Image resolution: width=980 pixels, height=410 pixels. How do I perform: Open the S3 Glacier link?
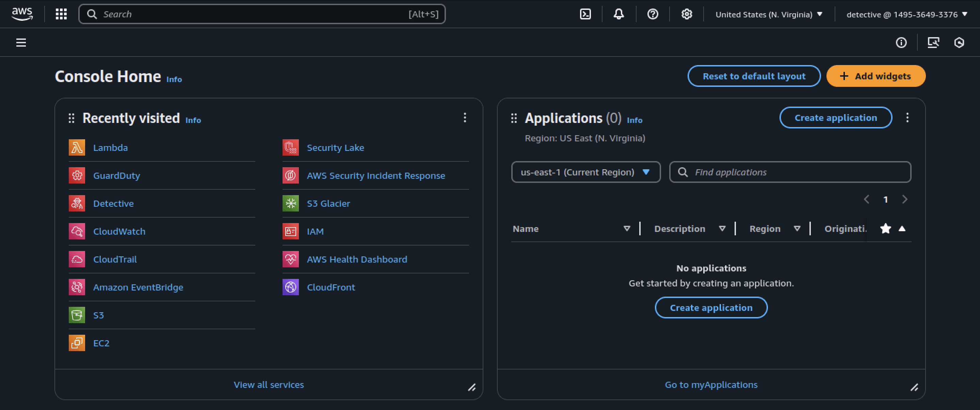point(328,204)
